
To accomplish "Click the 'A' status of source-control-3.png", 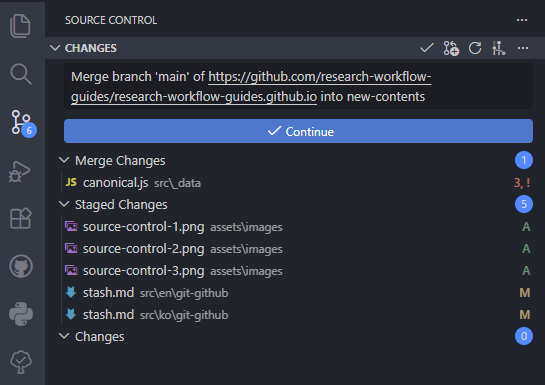I will 526,270.
